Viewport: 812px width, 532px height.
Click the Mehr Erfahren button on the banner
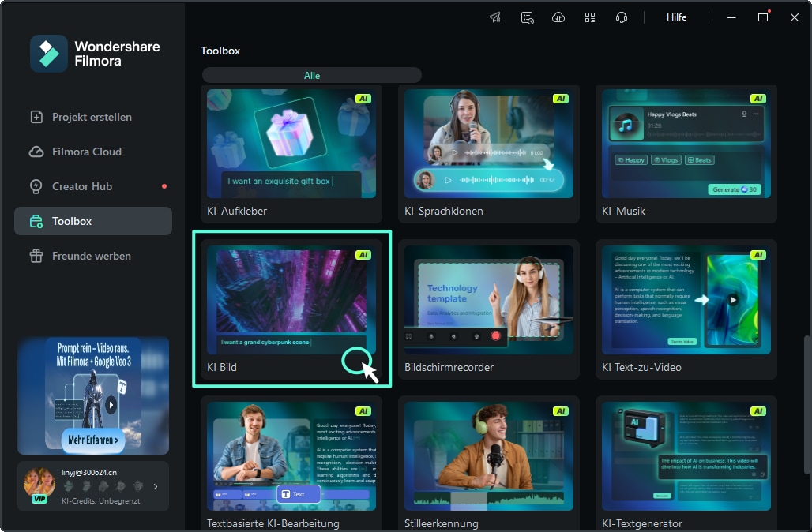click(x=93, y=440)
